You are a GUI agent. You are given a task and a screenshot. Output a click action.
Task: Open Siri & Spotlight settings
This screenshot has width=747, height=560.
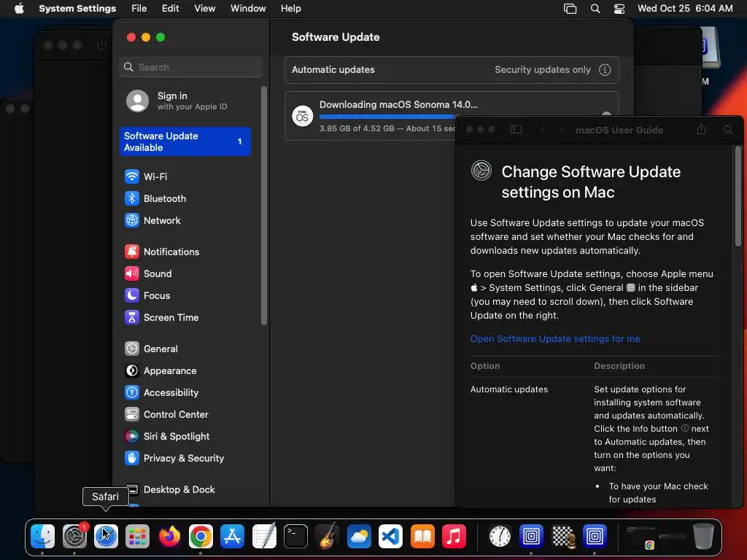[167, 437]
